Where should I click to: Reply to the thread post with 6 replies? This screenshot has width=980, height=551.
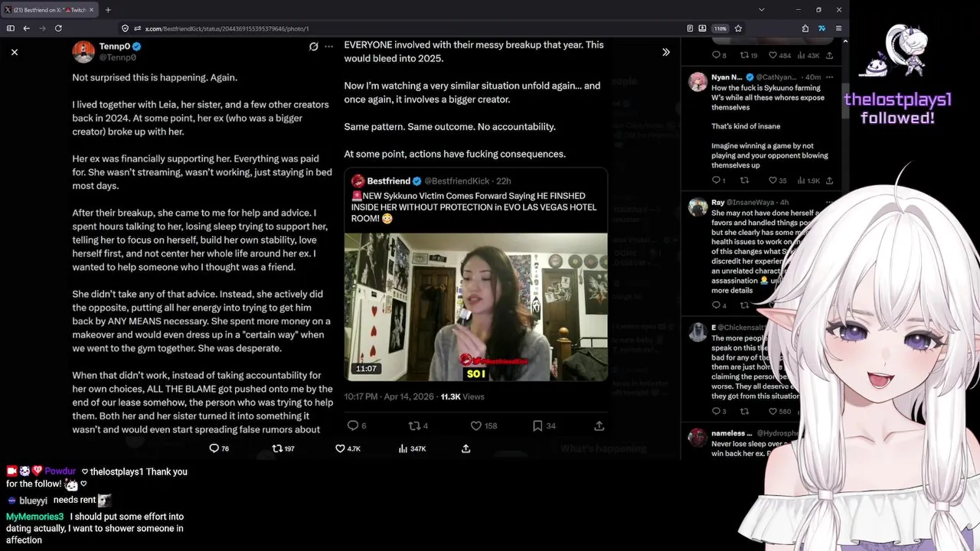pos(357,425)
